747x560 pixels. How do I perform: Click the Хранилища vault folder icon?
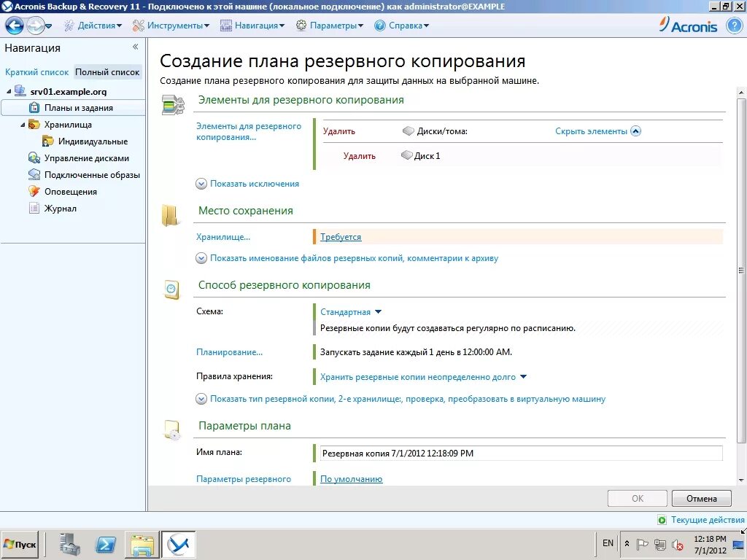tap(34, 124)
